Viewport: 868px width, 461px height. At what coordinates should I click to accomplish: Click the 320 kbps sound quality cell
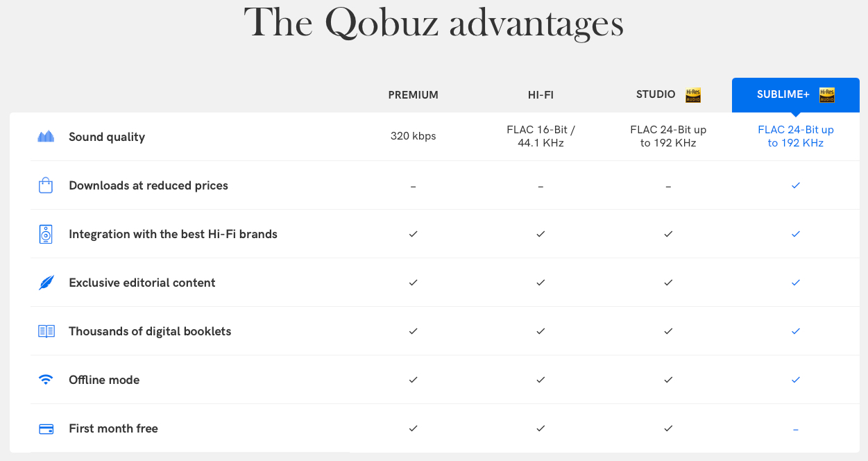pyautogui.click(x=414, y=136)
